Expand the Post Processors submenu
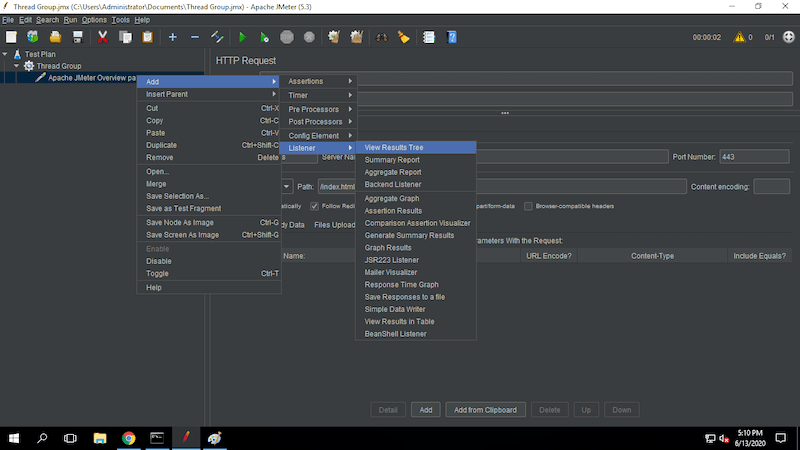Image resolution: width=800 pixels, height=450 pixels. [x=318, y=122]
